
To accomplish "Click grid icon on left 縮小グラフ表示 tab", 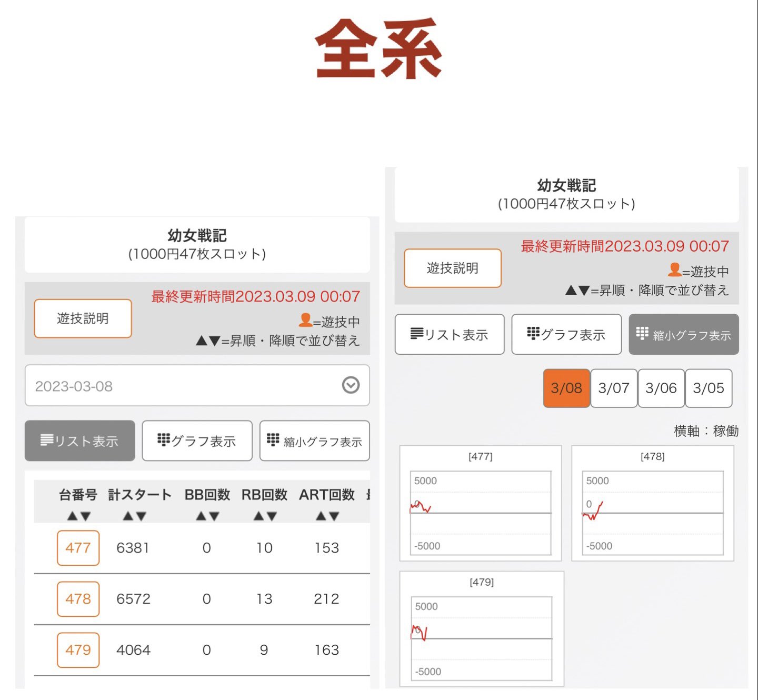I will (x=273, y=439).
